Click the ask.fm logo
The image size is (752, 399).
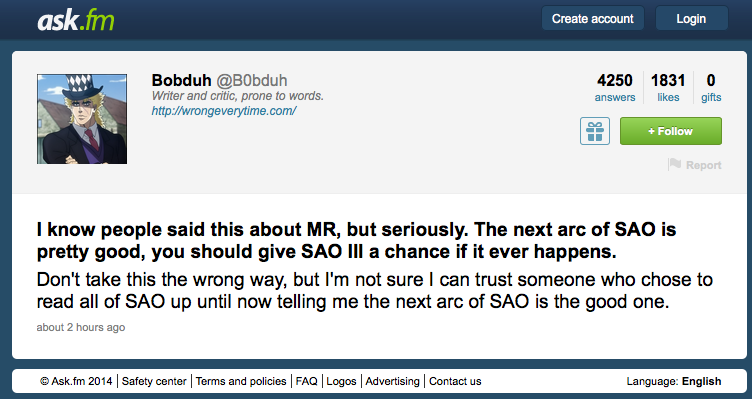pyautogui.click(x=76, y=20)
